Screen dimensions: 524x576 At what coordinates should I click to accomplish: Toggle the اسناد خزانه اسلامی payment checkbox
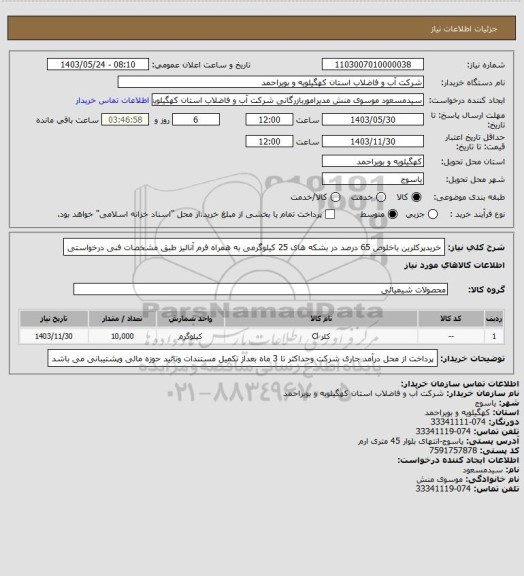[330, 214]
